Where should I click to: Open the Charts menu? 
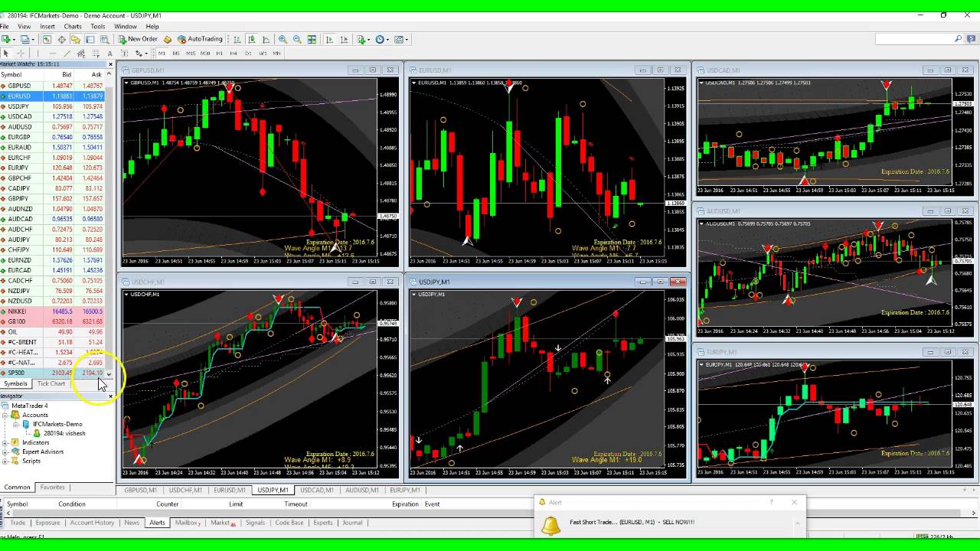pyautogui.click(x=73, y=27)
